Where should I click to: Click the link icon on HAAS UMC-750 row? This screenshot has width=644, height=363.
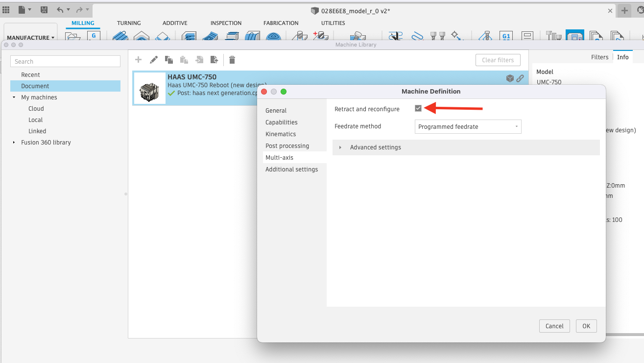coord(520,78)
